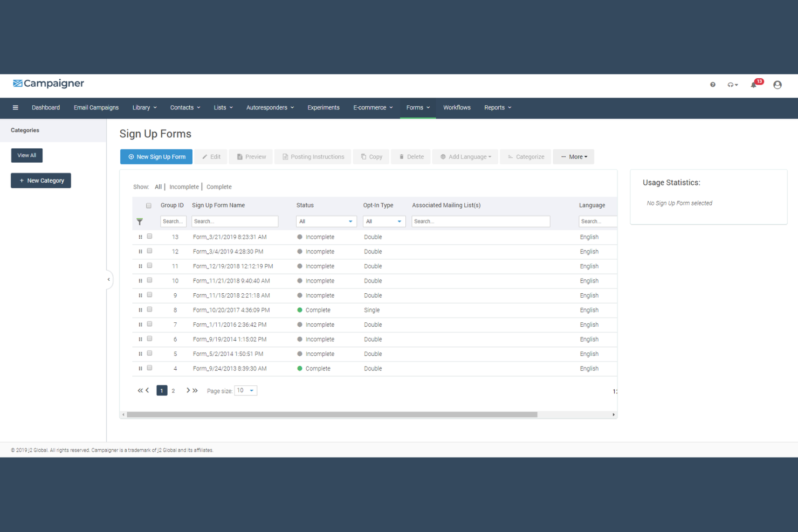
Task: Tick checkbox for Form_10/20/2017 row
Action: pos(149,309)
